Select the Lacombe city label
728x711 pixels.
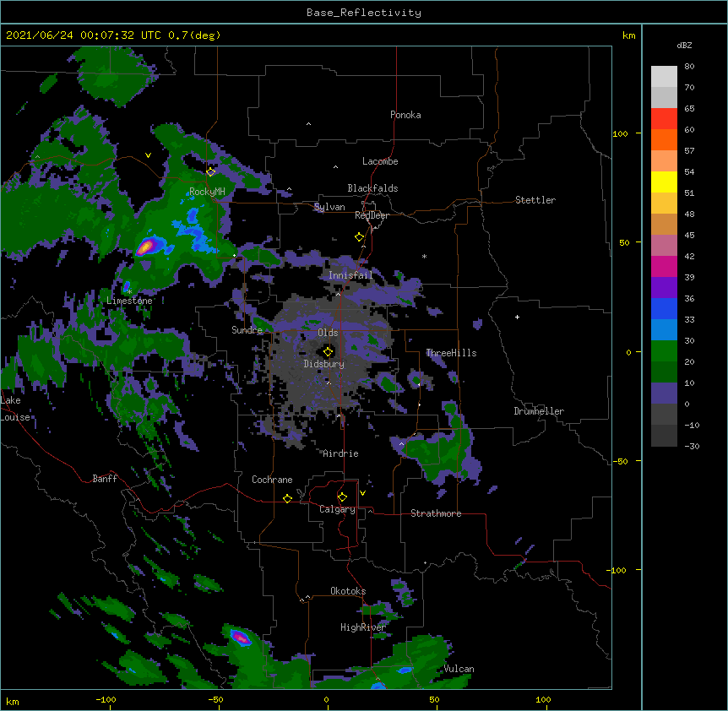coord(380,161)
